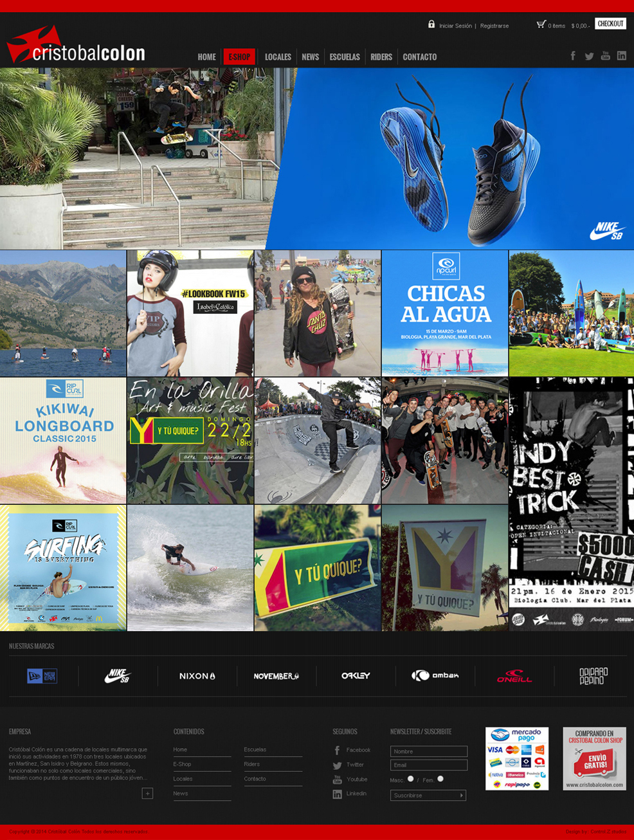634x840 pixels.
Task: Open the Facebook icon in the top header
Action: click(573, 56)
